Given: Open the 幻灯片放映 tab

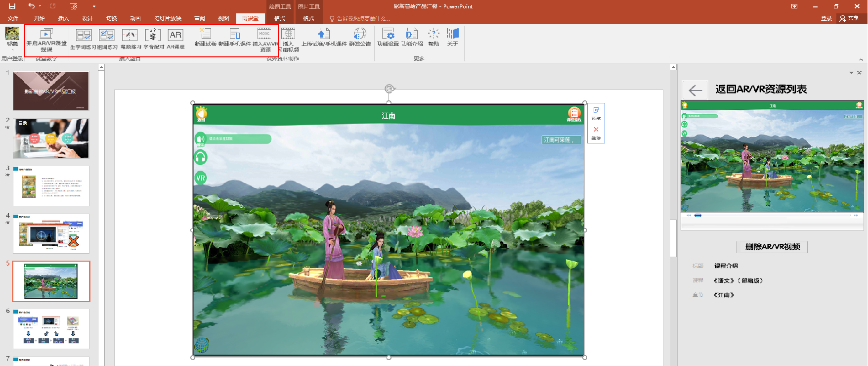Looking at the screenshot, I should coord(168,18).
